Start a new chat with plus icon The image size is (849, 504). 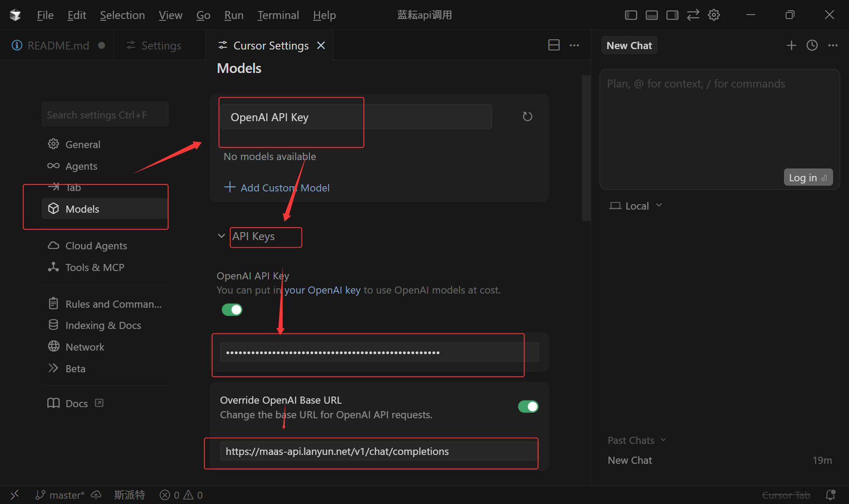point(791,45)
